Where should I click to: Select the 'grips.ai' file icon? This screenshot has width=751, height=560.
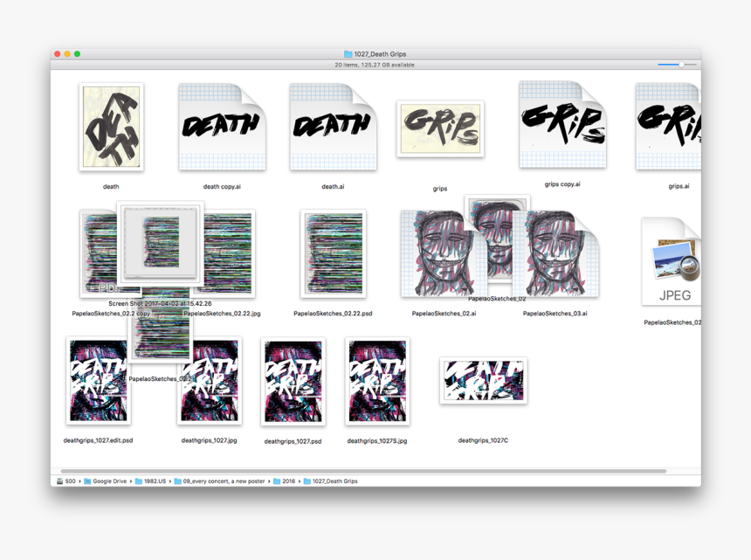click(669, 127)
